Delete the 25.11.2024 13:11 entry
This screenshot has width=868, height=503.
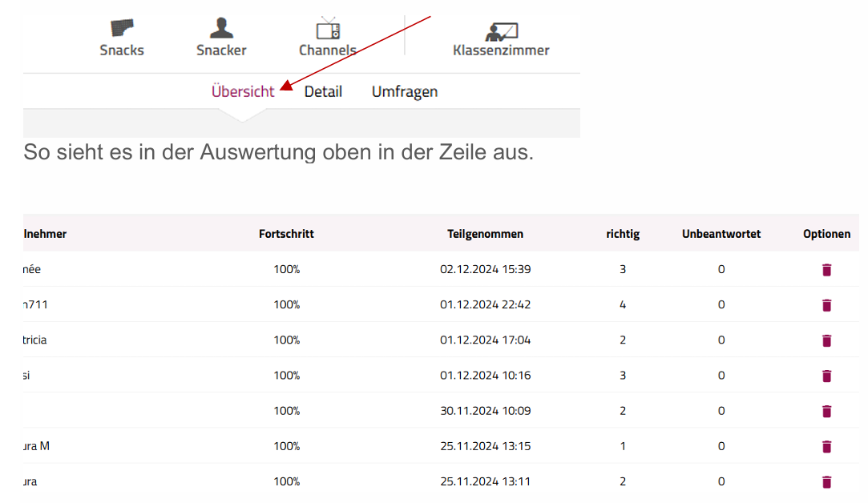[827, 481]
